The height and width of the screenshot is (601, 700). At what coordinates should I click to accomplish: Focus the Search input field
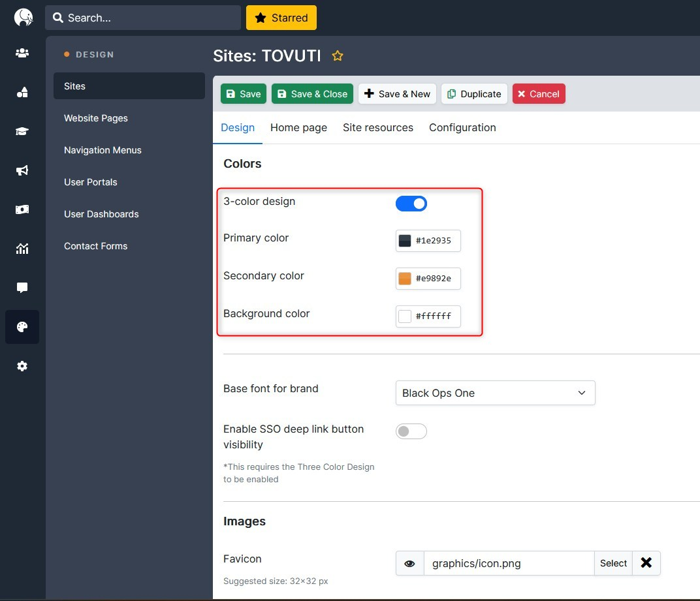click(143, 18)
